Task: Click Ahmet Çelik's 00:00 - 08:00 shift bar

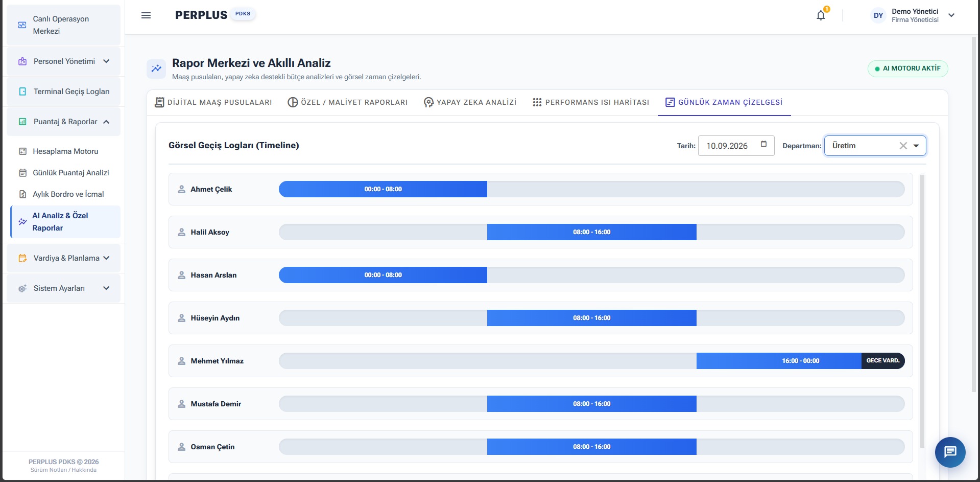Action: point(383,189)
